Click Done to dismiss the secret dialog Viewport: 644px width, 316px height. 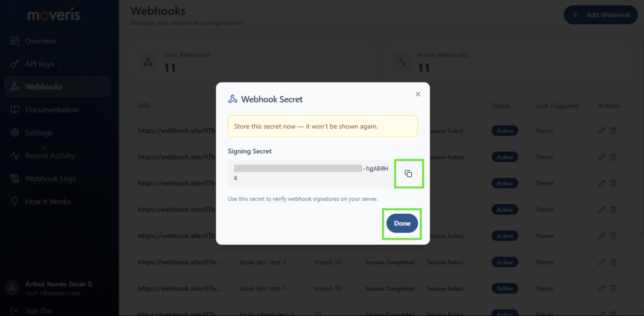[x=402, y=223]
